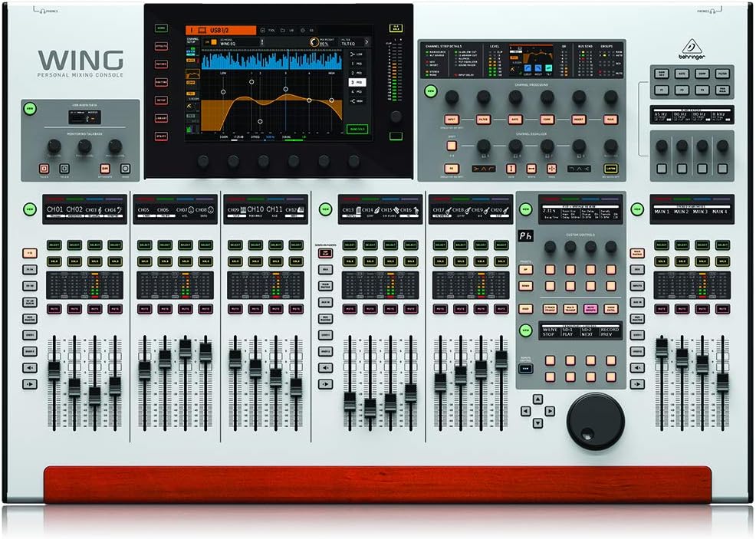
Task: Engage SOLO on the MAIN 1 strip
Action: click(662, 261)
